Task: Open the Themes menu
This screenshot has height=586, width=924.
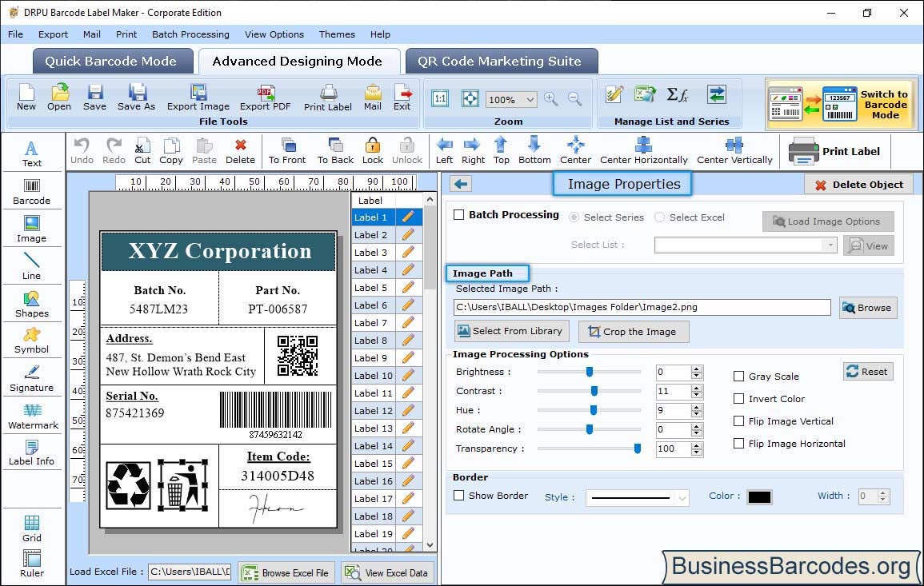Action: point(337,34)
